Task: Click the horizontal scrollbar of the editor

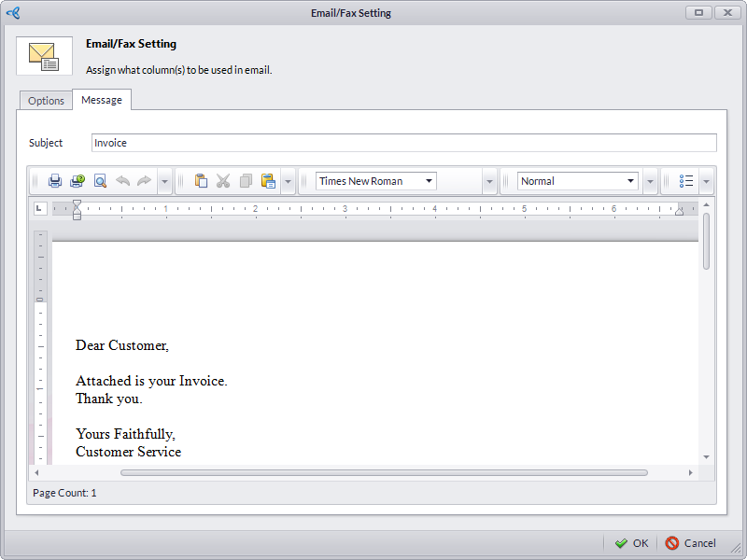Action: pos(383,473)
